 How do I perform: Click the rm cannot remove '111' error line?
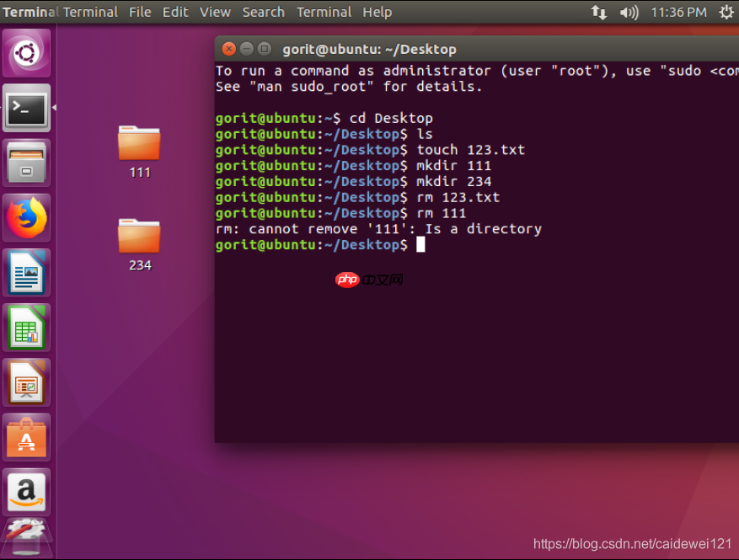[378, 229]
